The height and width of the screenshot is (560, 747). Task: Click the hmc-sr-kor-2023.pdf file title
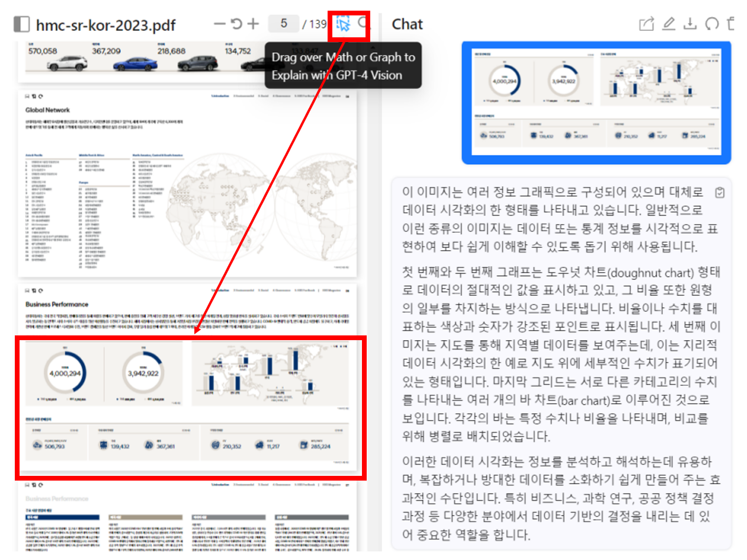105,25
